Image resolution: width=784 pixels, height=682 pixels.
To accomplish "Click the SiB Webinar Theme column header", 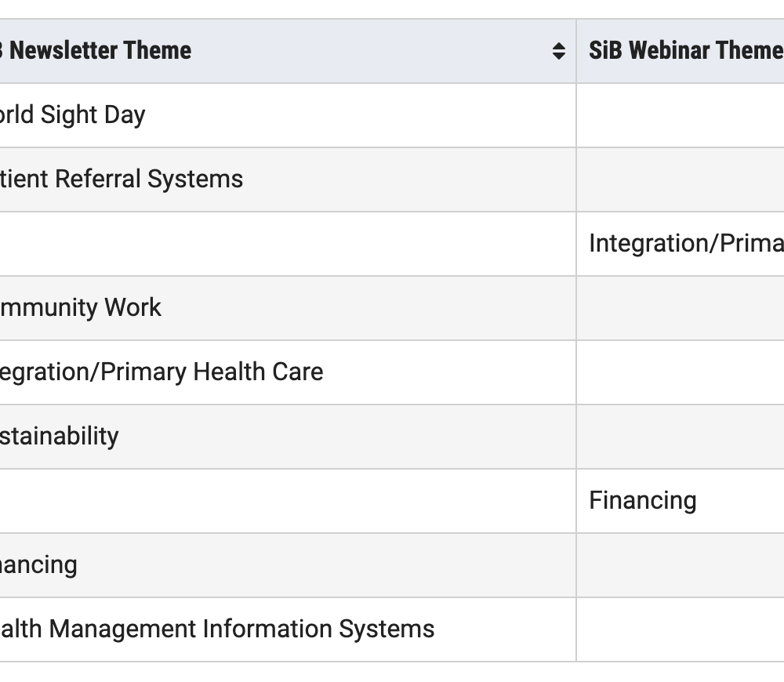I will click(681, 51).
